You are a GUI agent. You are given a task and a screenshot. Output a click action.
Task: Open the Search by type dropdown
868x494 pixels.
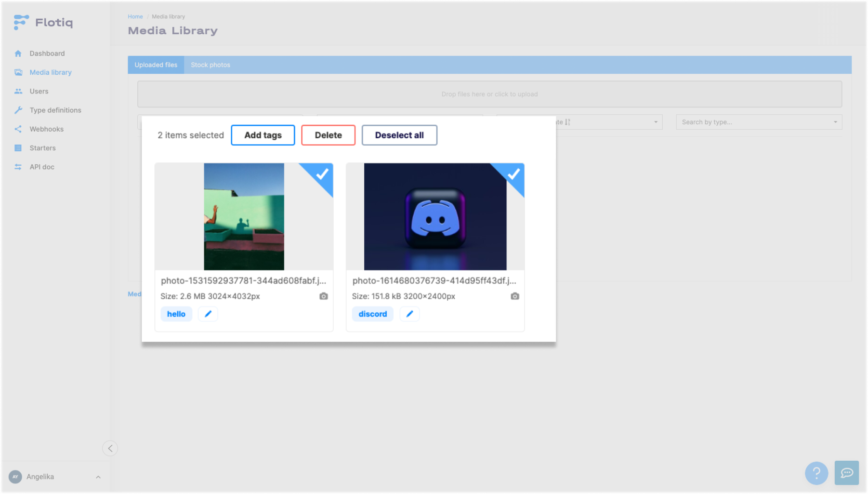(759, 122)
